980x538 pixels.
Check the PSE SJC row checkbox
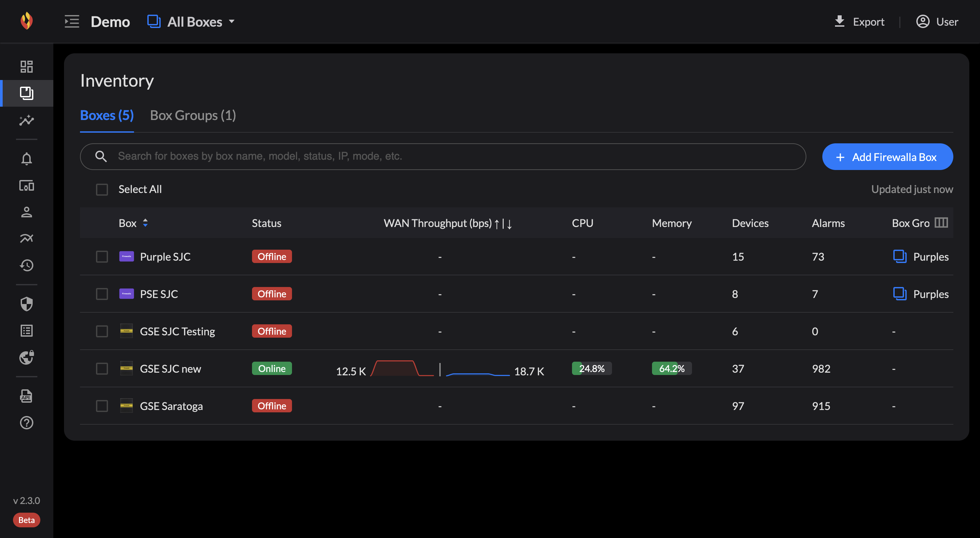pos(102,294)
